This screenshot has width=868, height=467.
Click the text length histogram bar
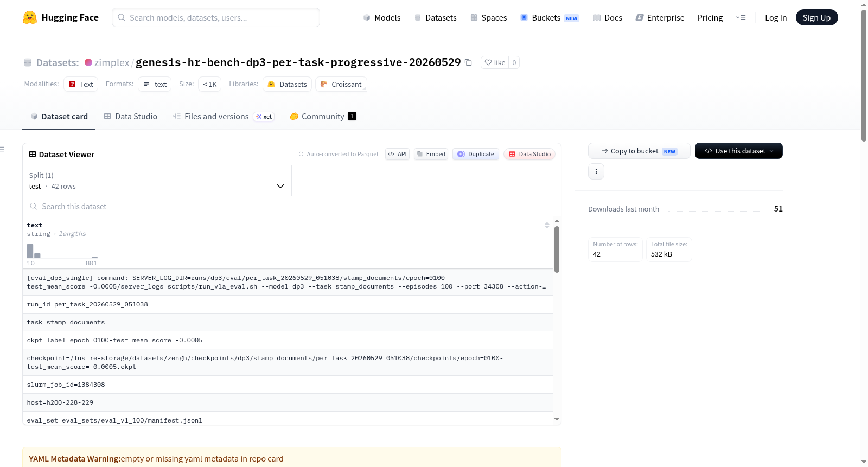(30, 250)
